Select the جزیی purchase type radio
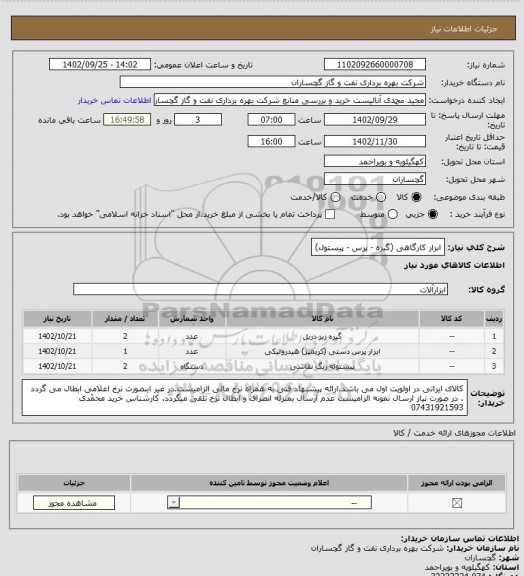The height and width of the screenshot is (576, 524). pos(433,214)
